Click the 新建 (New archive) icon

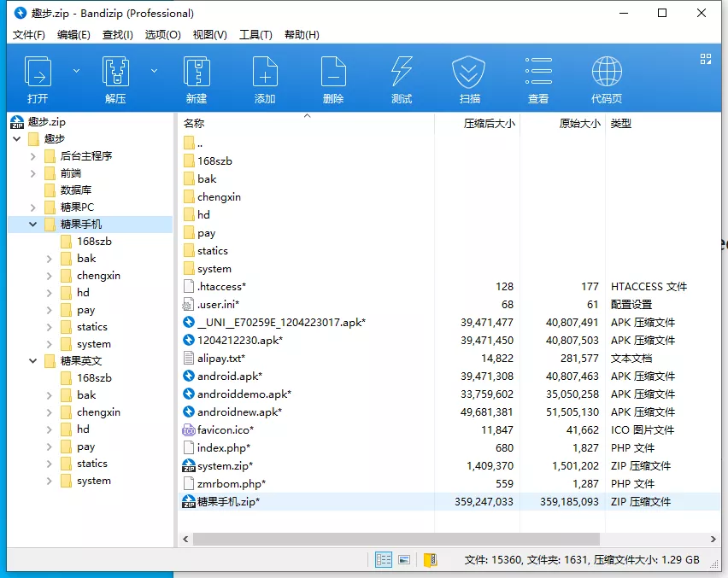[197, 77]
